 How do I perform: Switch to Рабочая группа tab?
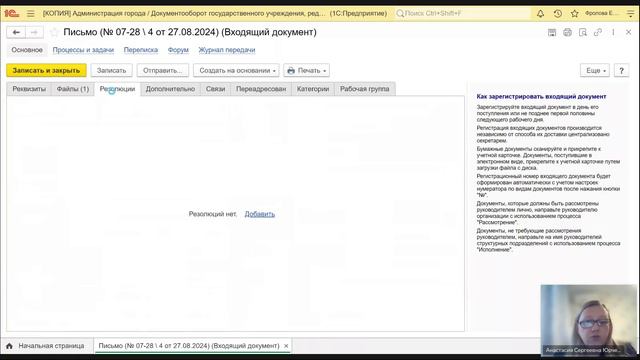[x=364, y=89]
